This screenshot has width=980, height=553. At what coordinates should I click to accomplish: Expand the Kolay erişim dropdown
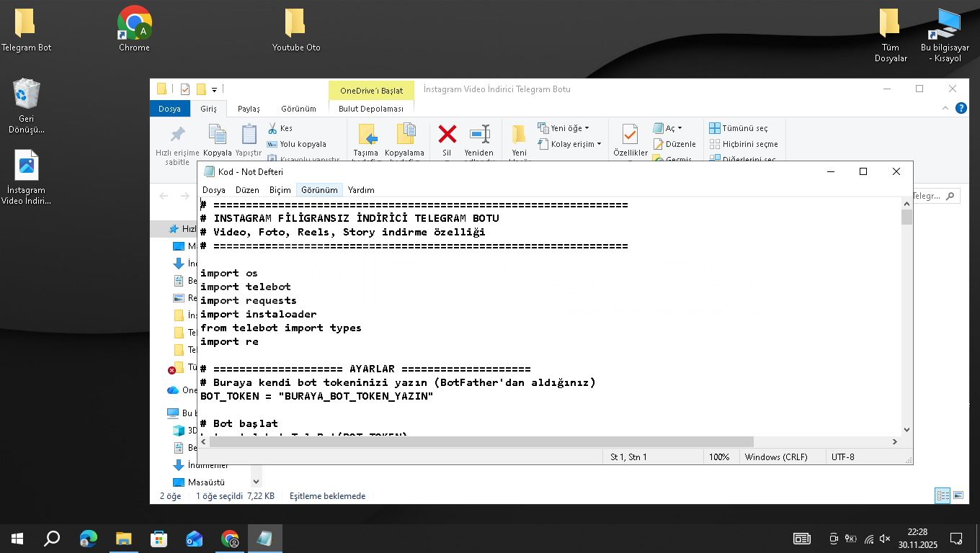click(599, 144)
